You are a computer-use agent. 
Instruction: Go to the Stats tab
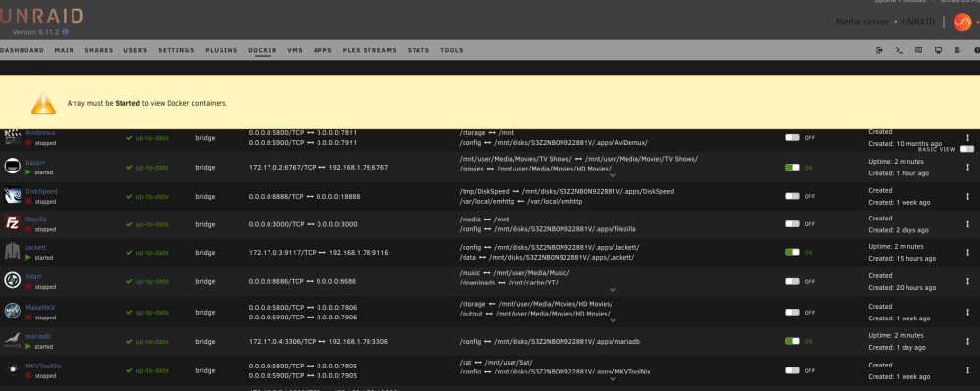(x=418, y=50)
